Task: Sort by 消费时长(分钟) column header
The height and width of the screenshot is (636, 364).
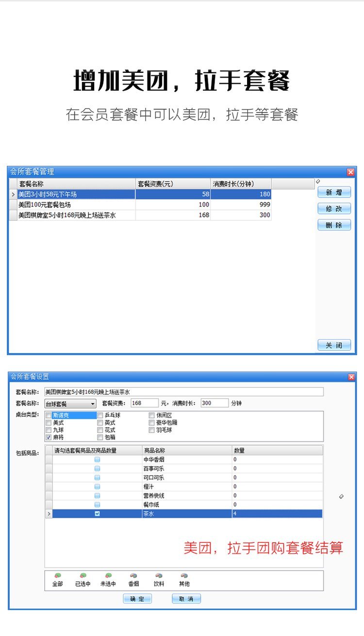Action: pyautogui.click(x=241, y=184)
